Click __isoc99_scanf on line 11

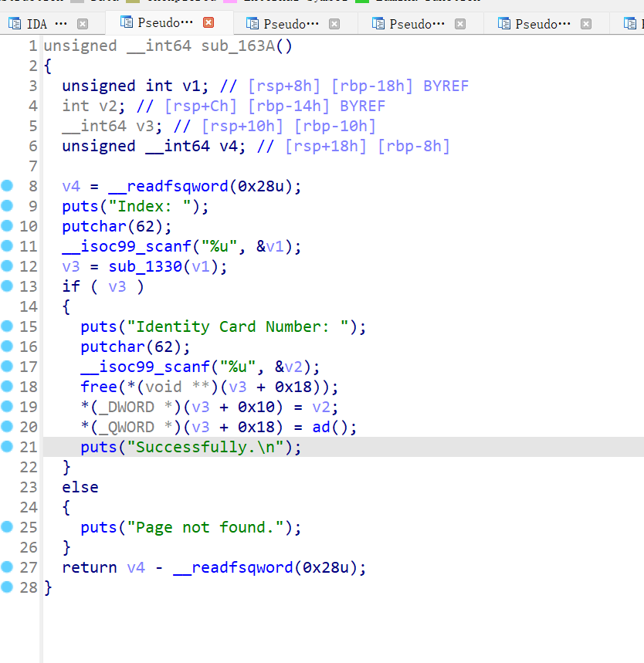point(127,246)
